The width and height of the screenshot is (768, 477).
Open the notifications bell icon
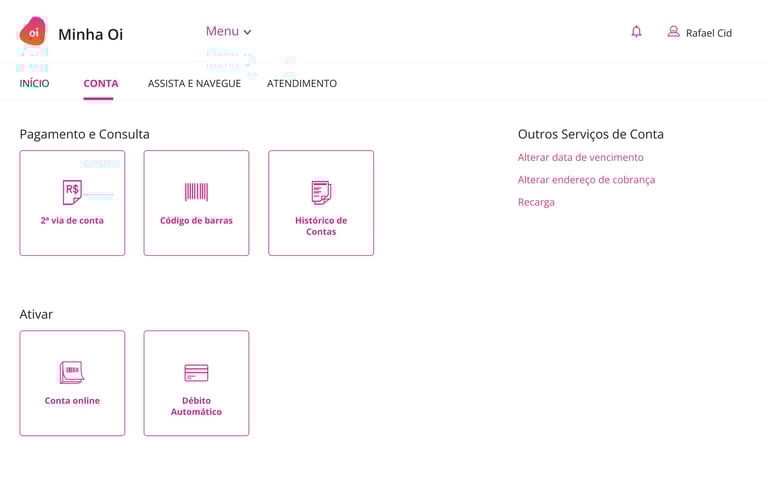pos(636,32)
